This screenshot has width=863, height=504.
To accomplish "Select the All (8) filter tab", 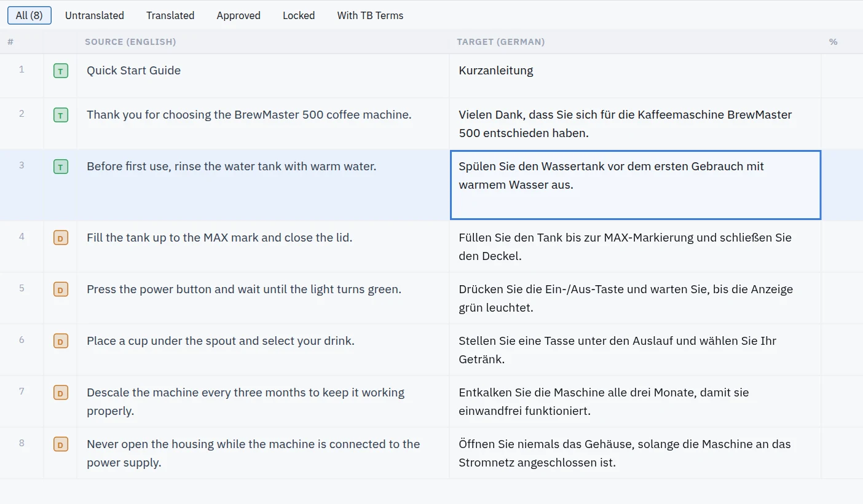I will 30,15.
